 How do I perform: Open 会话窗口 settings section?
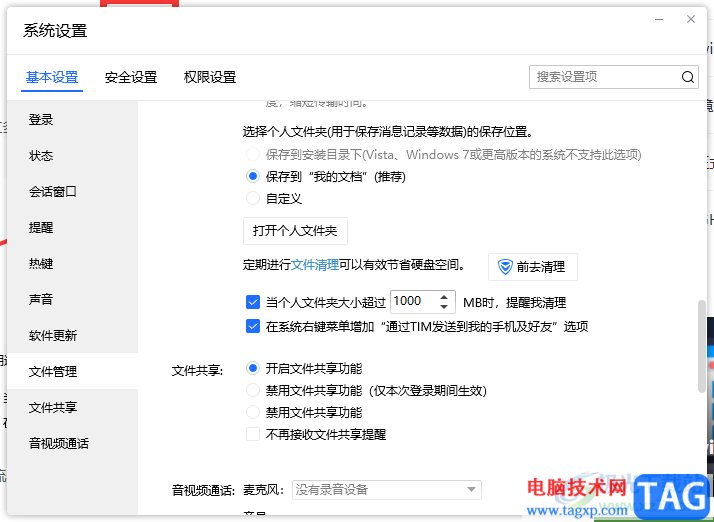72,192
